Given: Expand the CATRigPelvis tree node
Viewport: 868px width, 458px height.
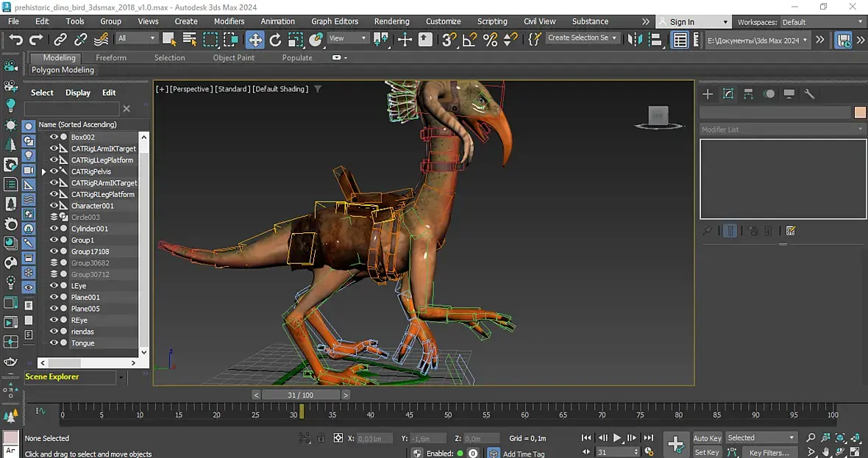Looking at the screenshot, I should point(43,171).
